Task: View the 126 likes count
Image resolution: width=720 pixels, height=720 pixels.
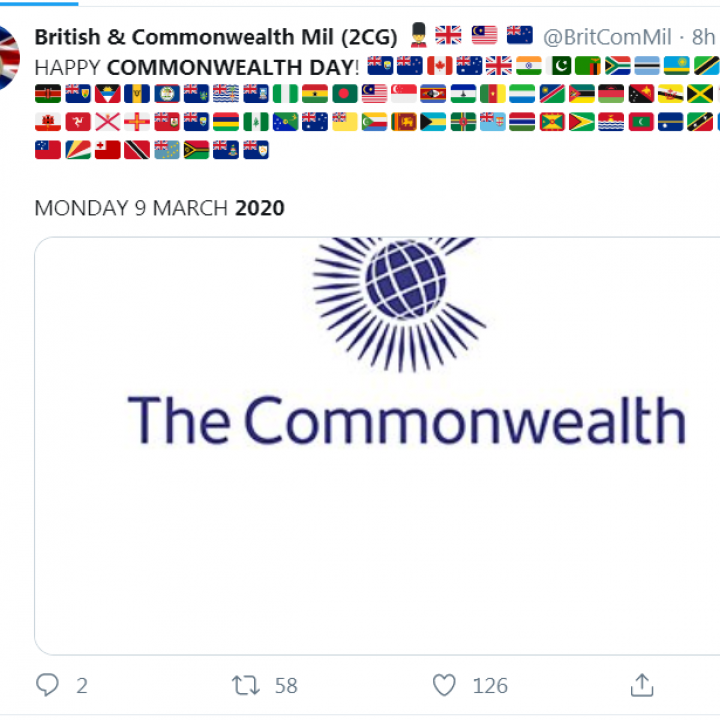Action: coord(490,686)
